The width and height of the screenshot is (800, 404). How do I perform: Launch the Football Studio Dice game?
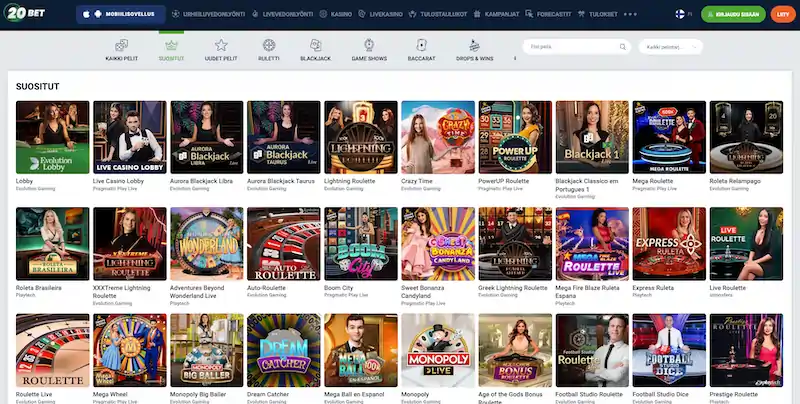click(x=669, y=350)
